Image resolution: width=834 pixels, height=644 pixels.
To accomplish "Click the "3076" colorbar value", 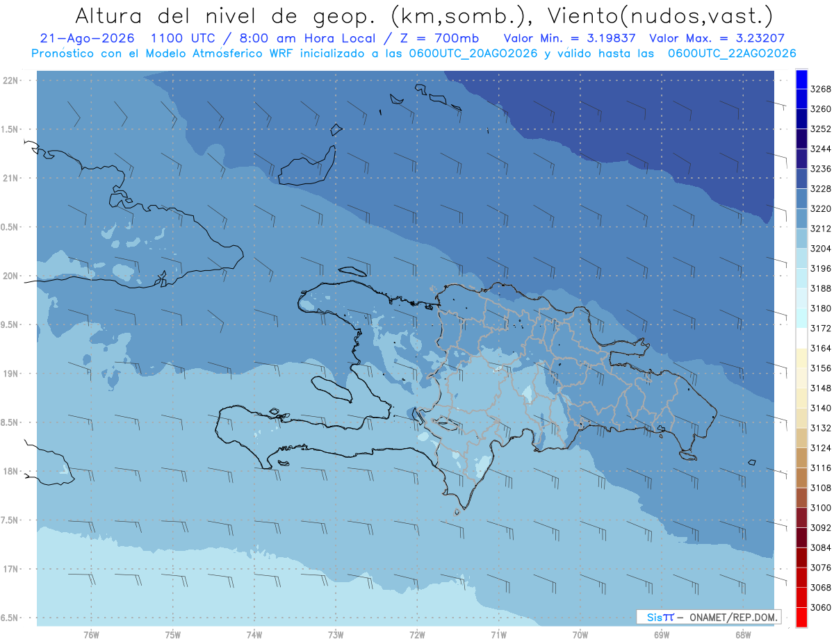I will click(821, 568).
